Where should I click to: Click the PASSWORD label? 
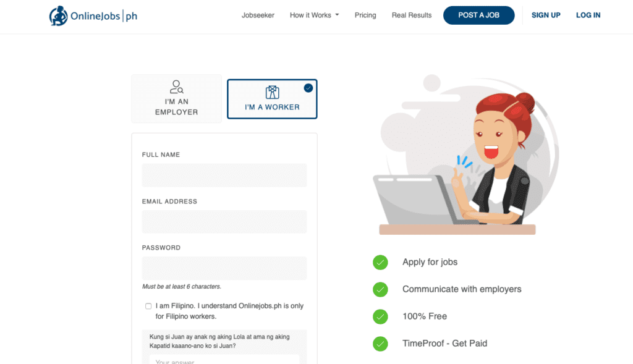tap(161, 248)
